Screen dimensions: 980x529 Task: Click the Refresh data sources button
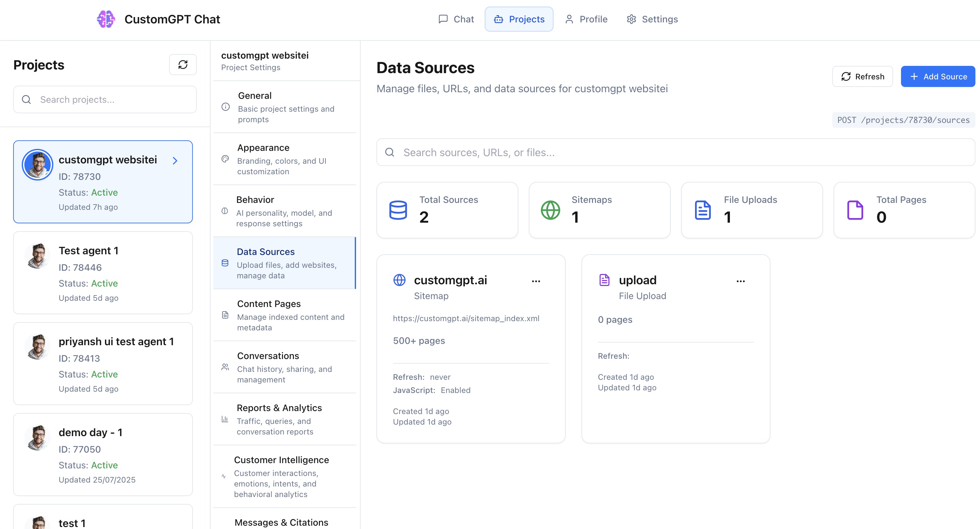[863, 76]
